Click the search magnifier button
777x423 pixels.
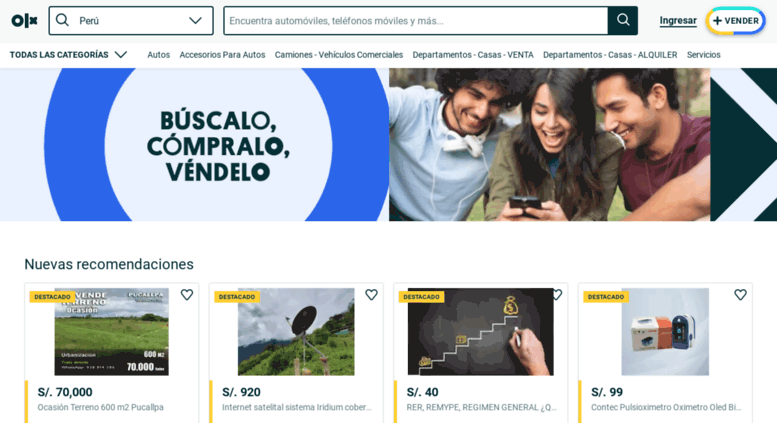point(623,20)
